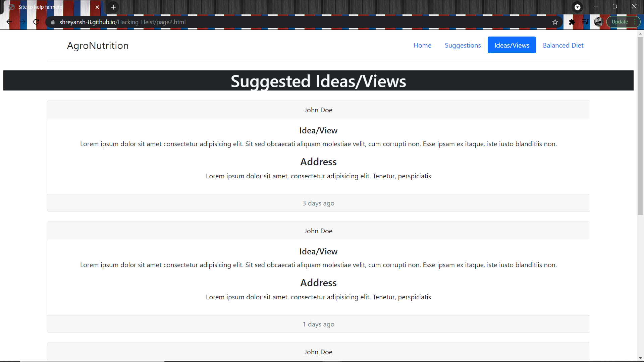Screen dimensions: 644x362
Task: Open a new browser tab
Action: pos(113,7)
